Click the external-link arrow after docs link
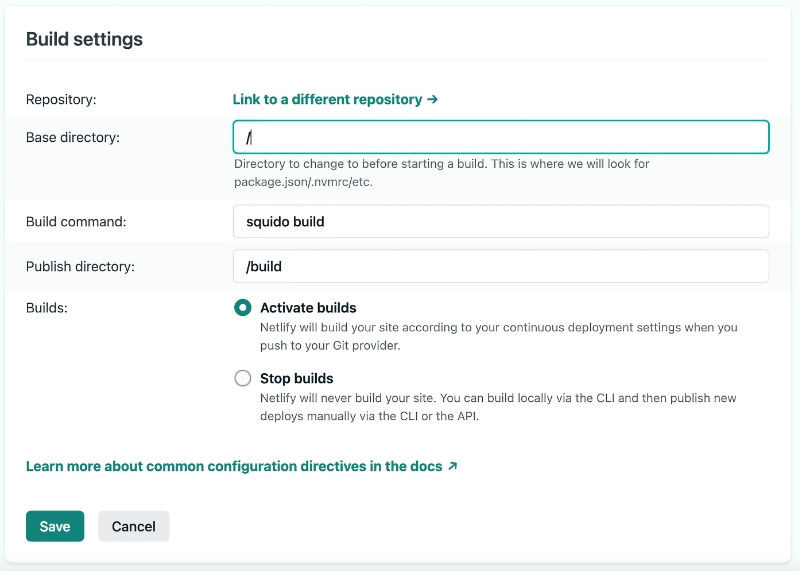 pos(453,466)
